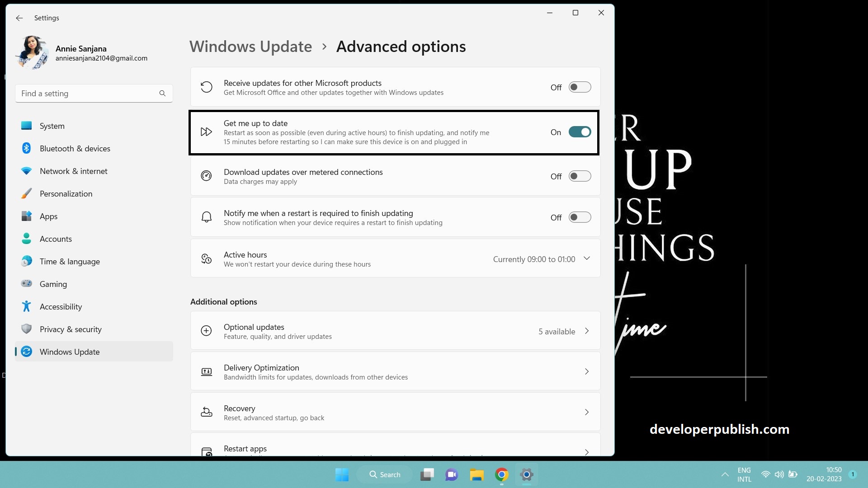This screenshot has width=868, height=488.
Task: Select the Personalization icon
Action: (x=27, y=193)
